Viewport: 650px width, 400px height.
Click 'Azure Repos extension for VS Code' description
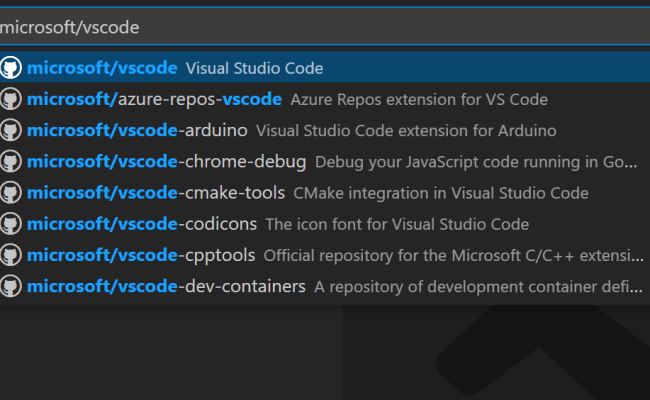419,99
